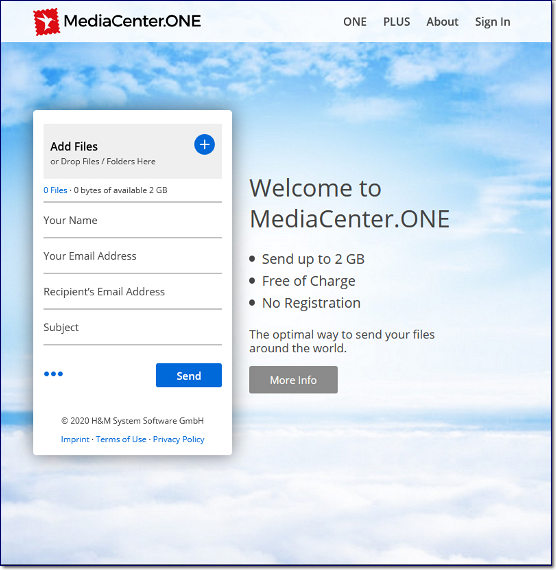
Task: Click the blue Send button
Action: tap(189, 375)
